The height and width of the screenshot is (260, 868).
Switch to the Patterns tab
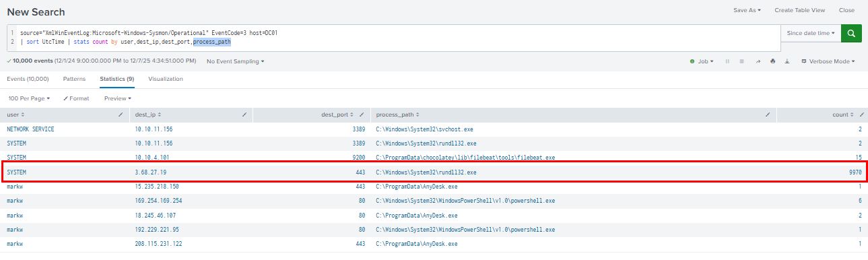[x=74, y=79]
